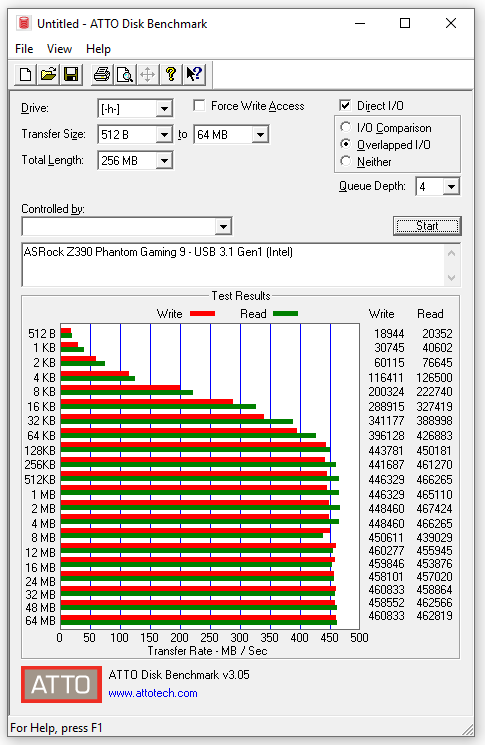485x745 pixels.
Task: Open Print Preview toolbar icon
Action: pos(125,75)
